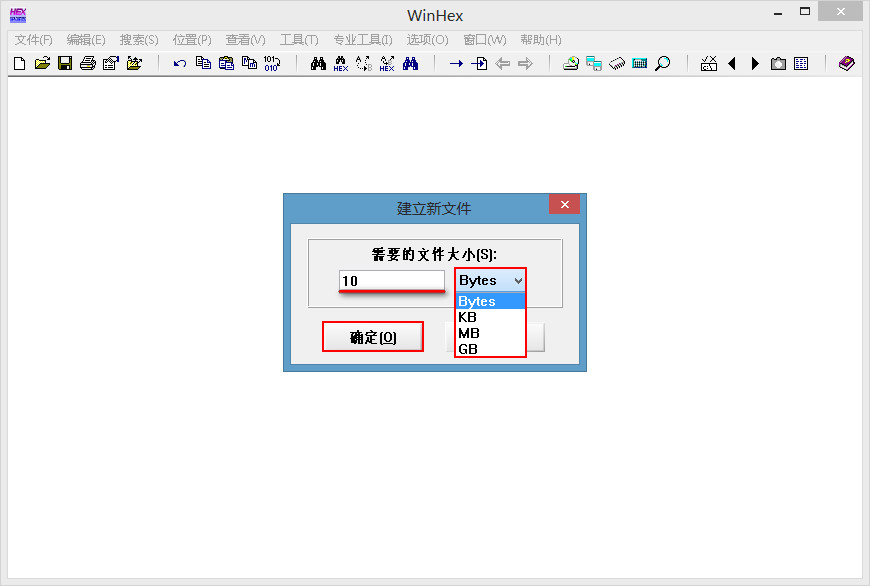
Task: Click the Paste Clipboard icon
Action: (x=226, y=63)
